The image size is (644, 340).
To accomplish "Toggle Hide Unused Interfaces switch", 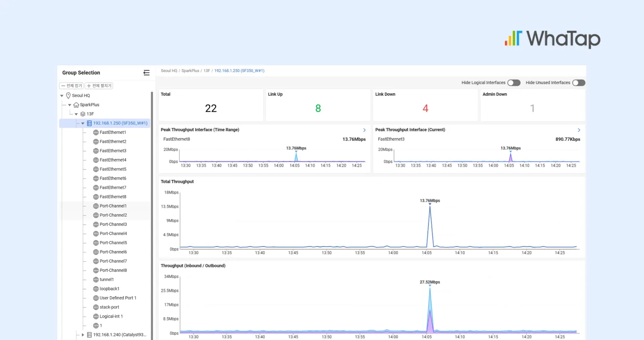I will [579, 83].
